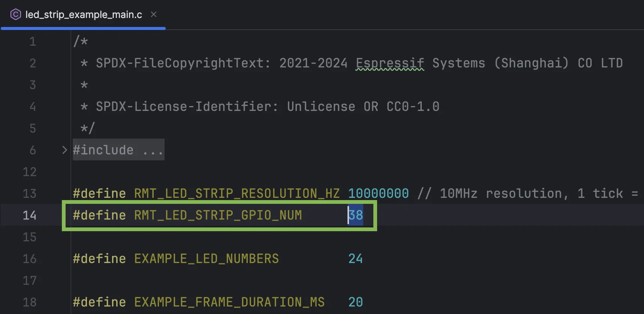This screenshot has height=314, width=644.
Task: Click the underlined word Espressif
Action: pos(390,63)
